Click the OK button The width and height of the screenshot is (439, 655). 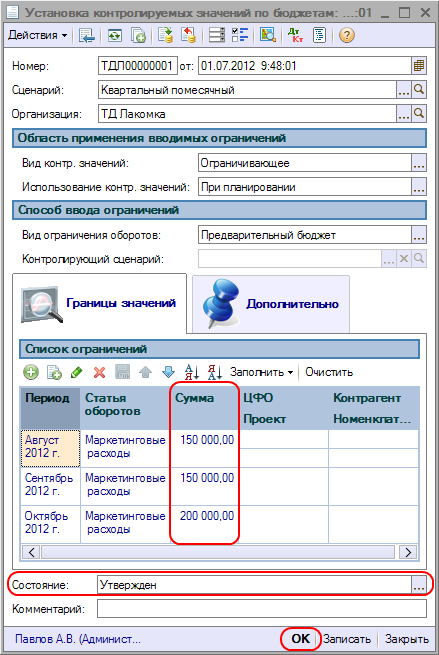coord(300,638)
